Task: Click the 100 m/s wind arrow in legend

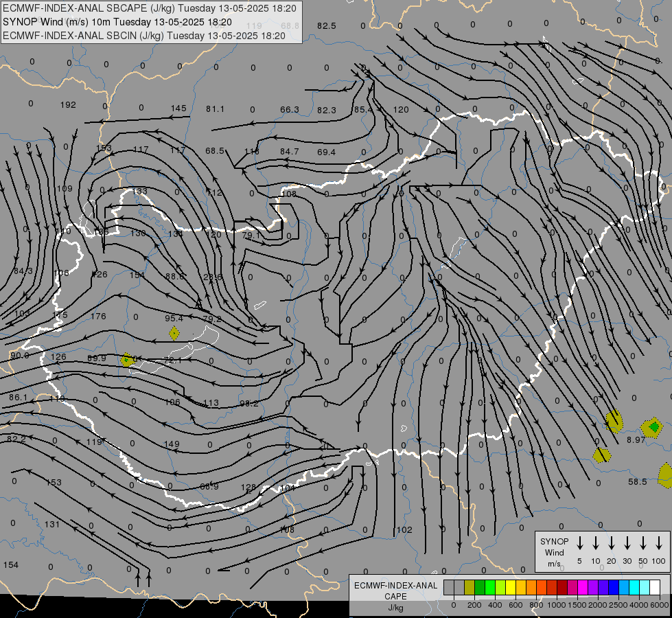Action: click(659, 543)
